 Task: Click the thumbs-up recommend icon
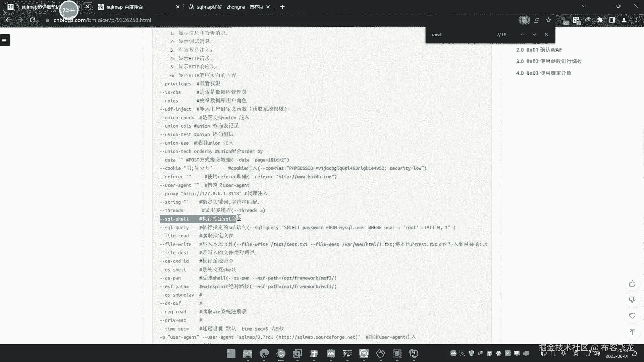(x=632, y=284)
